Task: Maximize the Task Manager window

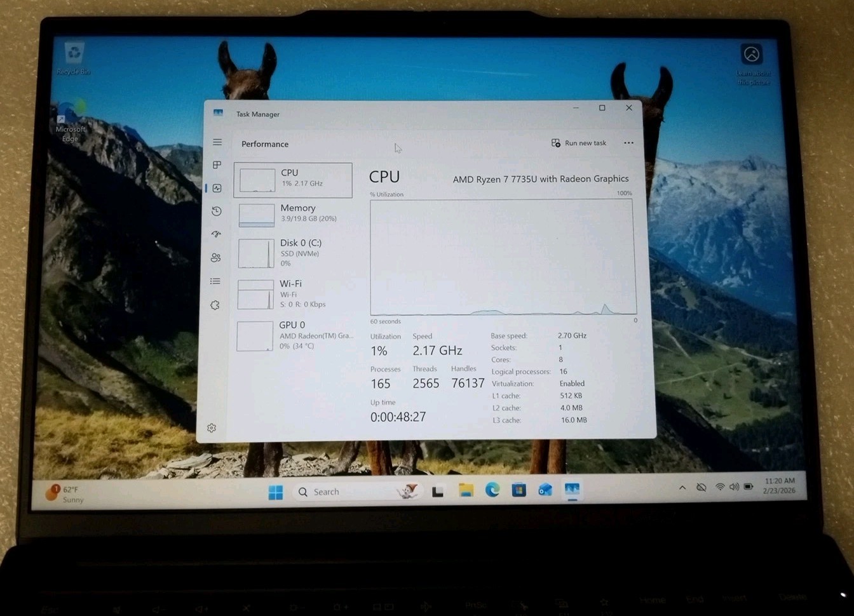Action: coord(602,108)
